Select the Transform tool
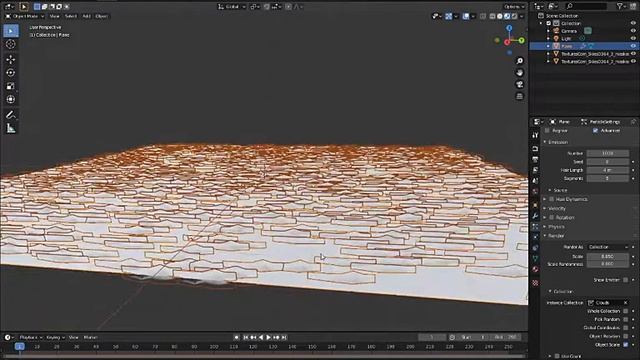This screenshot has width=640, height=360. tap(11, 99)
